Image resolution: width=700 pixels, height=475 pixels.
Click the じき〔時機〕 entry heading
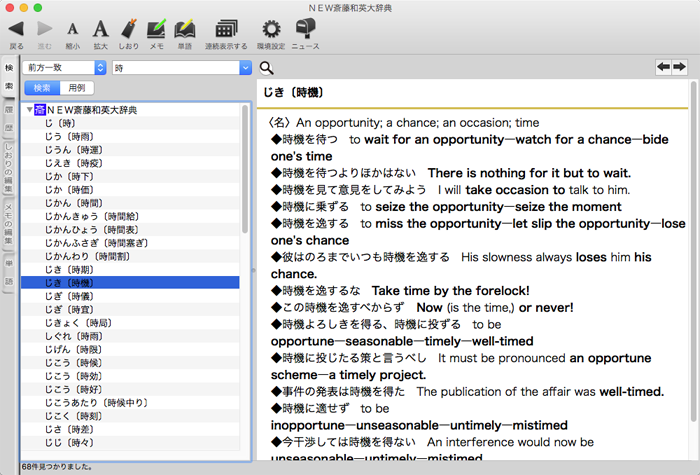(x=293, y=92)
